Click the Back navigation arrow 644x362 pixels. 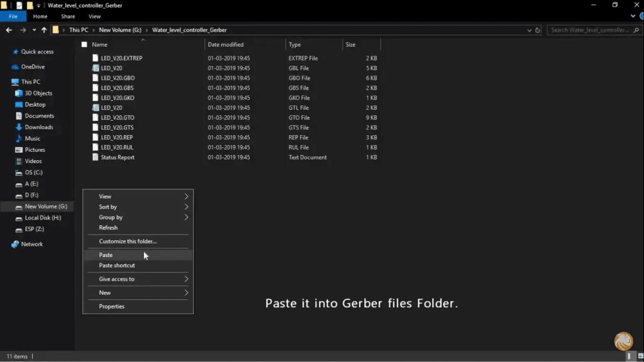(x=9, y=30)
